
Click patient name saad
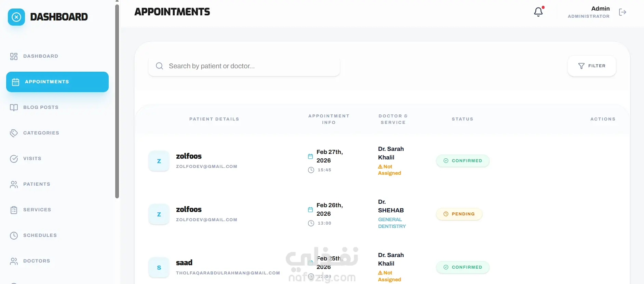coord(184,263)
